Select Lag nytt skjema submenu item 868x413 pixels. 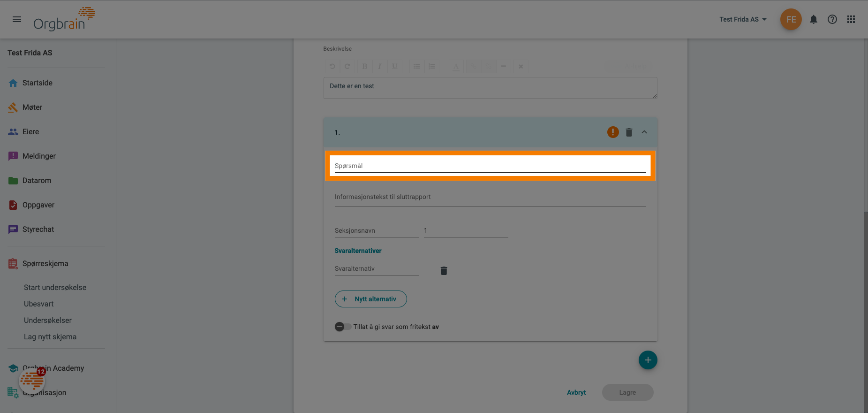click(x=50, y=337)
